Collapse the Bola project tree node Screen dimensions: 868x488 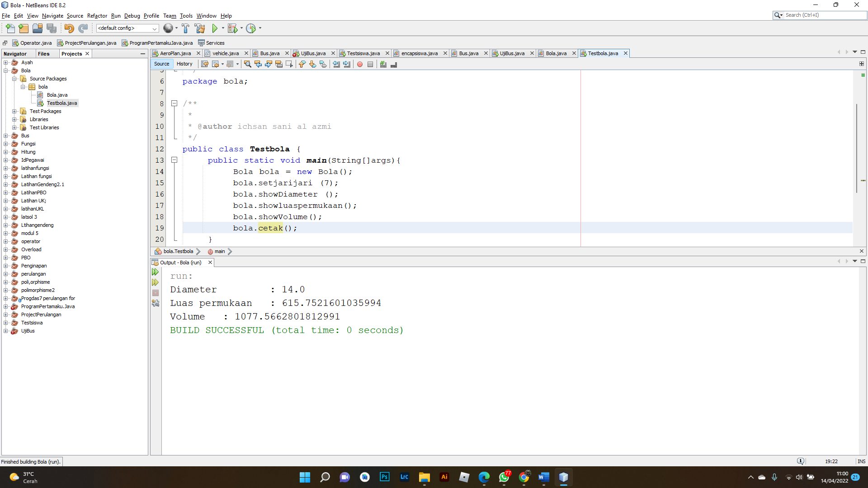click(x=6, y=70)
